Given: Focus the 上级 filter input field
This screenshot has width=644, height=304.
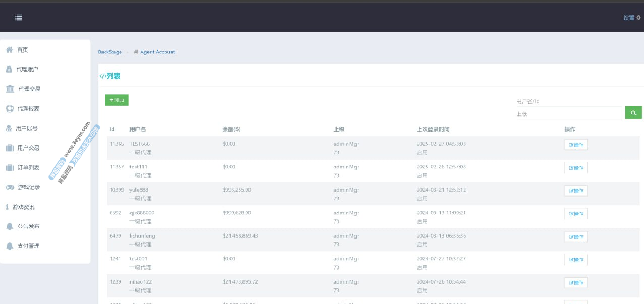Looking at the screenshot, I should 568,114.
